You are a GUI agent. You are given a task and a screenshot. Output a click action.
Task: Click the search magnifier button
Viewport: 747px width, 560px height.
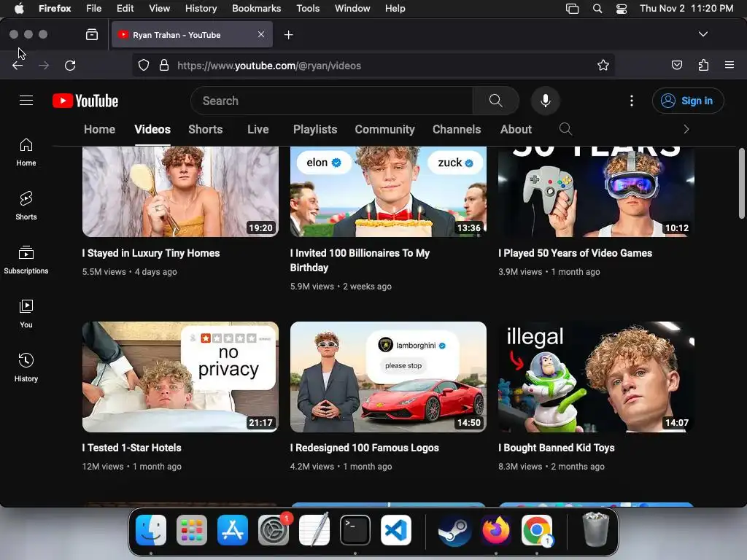coord(495,101)
